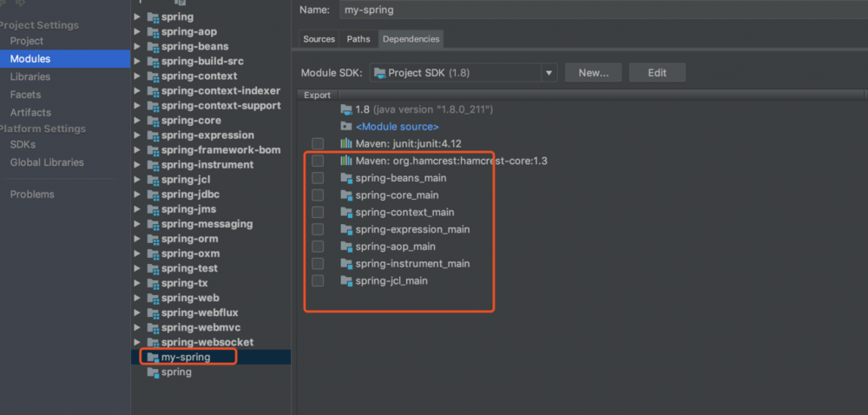
Task: Select spring-test in module tree
Action: tap(189, 268)
